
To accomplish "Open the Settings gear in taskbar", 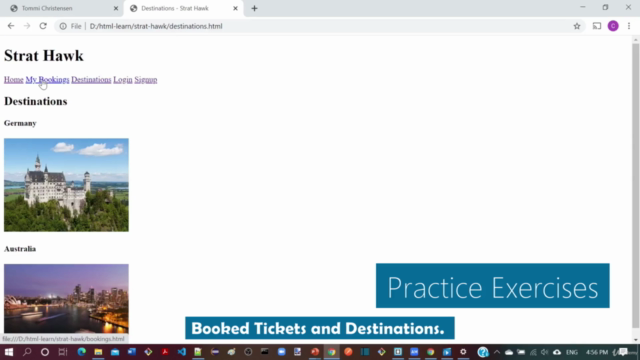I will pyautogui.click(x=463, y=352).
